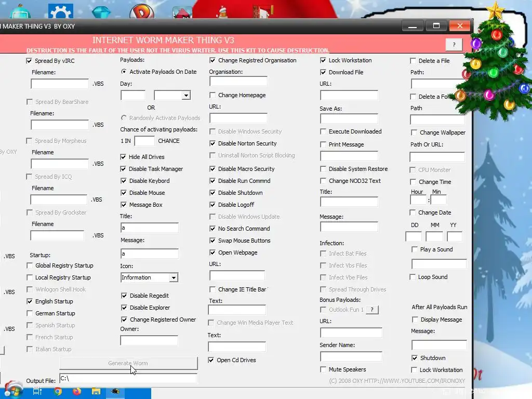This screenshot has height=399, width=532.
Task: Click the Message Box Title field containing a
Action: [x=149, y=228]
